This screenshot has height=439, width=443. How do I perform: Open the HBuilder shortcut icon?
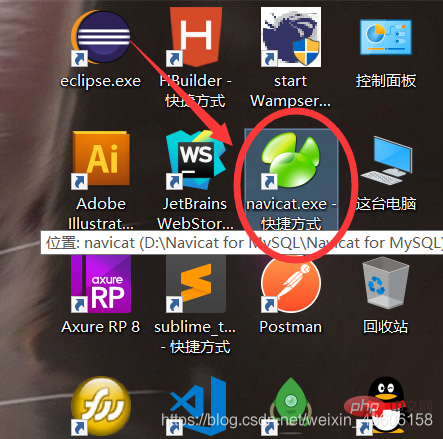click(195, 37)
